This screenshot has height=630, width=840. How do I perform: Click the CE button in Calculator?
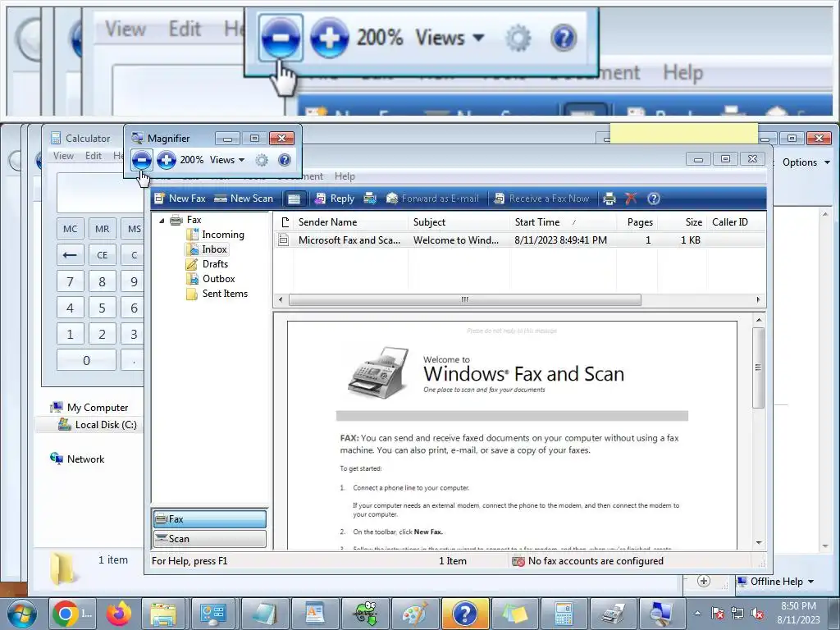coord(102,255)
